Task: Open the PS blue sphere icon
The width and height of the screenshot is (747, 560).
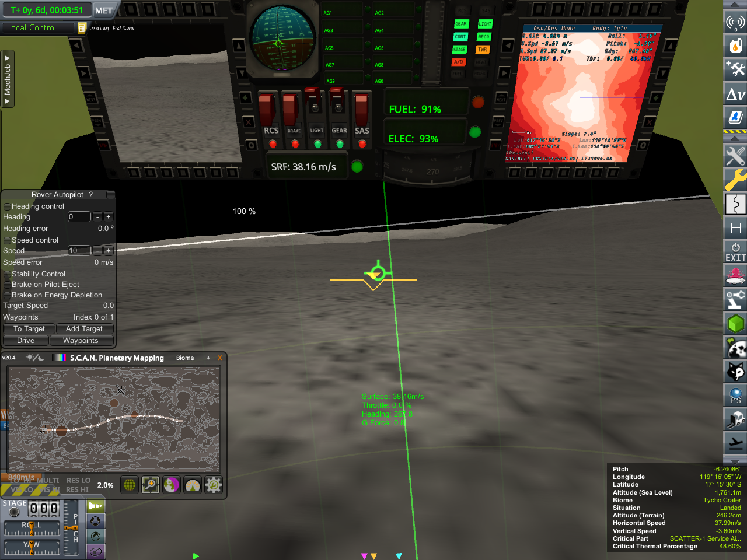Action: tap(735, 395)
